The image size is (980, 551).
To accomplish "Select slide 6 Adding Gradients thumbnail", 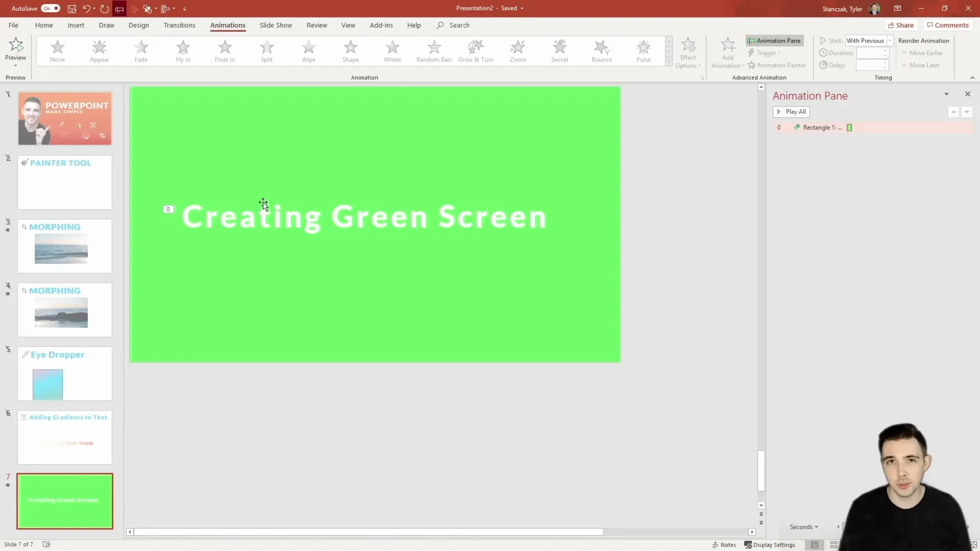I will coord(65,437).
